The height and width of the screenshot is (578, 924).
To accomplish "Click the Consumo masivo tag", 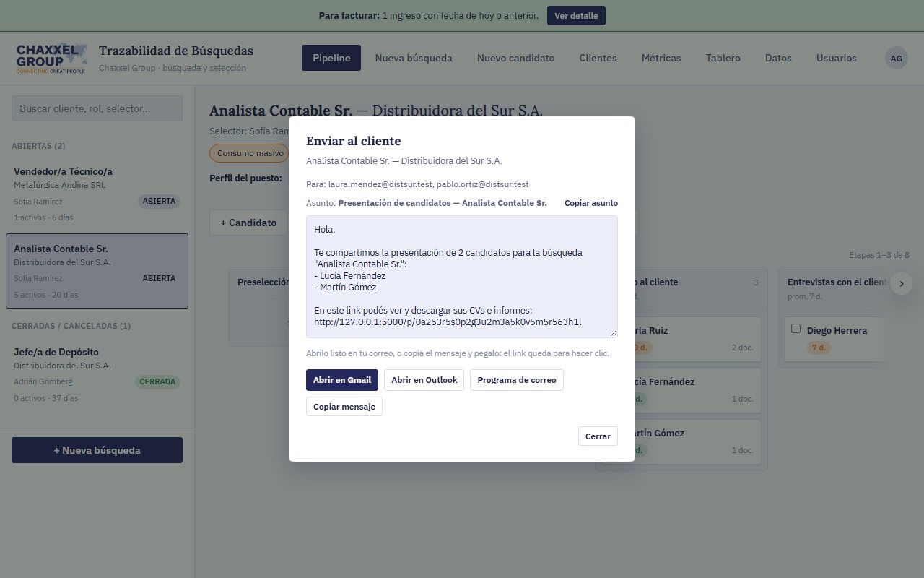I will coord(250,153).
